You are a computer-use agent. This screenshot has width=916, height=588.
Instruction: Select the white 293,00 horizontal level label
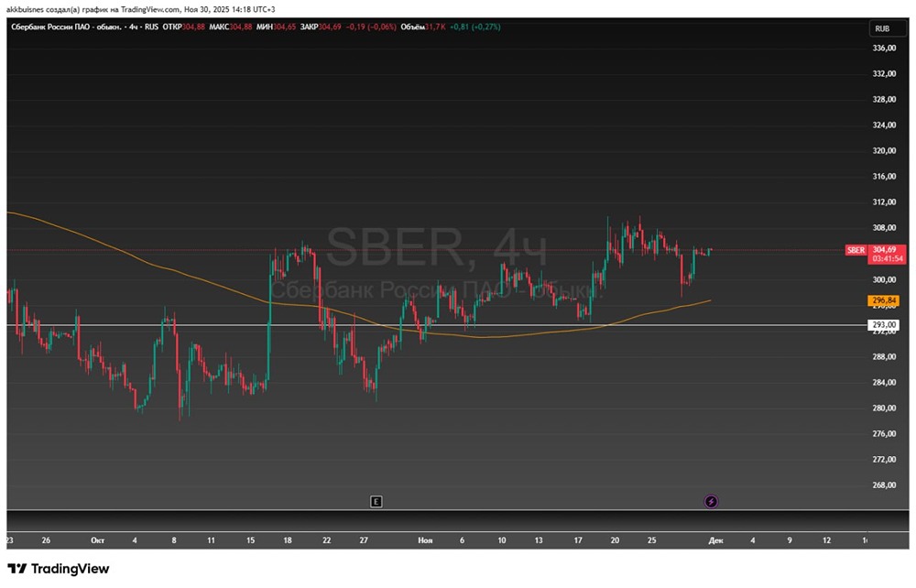point(884,324)
